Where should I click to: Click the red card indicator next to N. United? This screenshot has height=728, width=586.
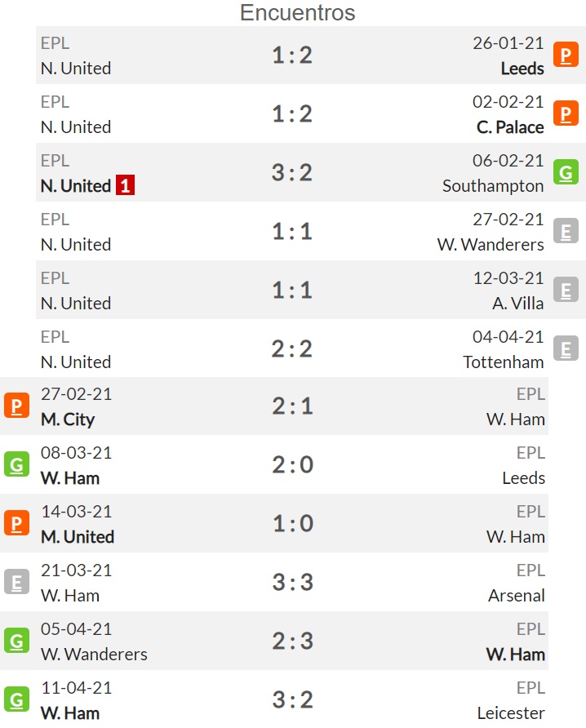pyautogui.click(x=125, y=185)
